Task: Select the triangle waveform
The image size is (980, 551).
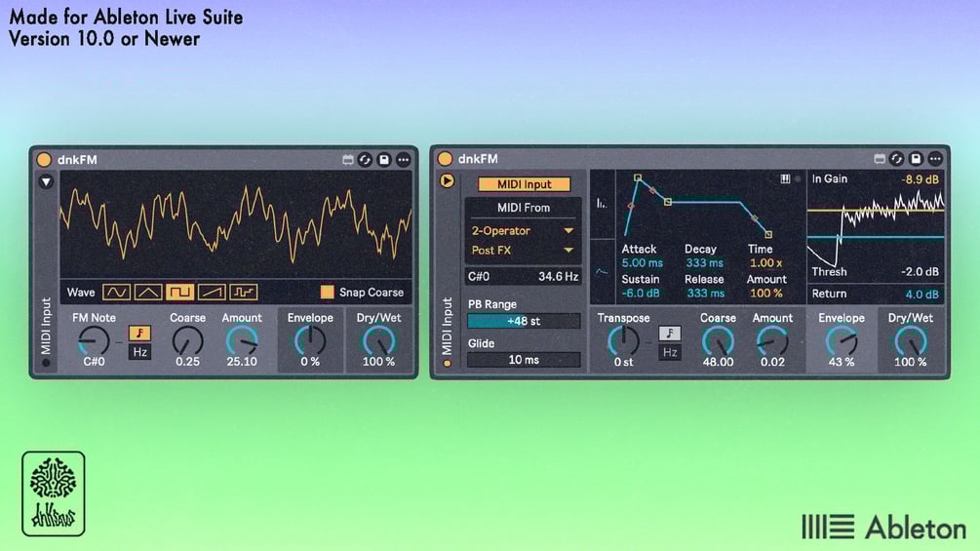Action: 148,292
